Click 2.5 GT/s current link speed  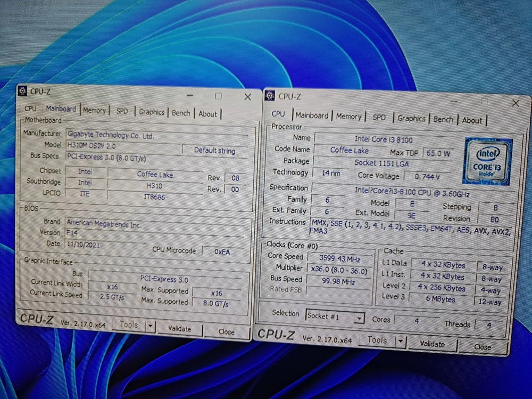[x=112, y=297]
